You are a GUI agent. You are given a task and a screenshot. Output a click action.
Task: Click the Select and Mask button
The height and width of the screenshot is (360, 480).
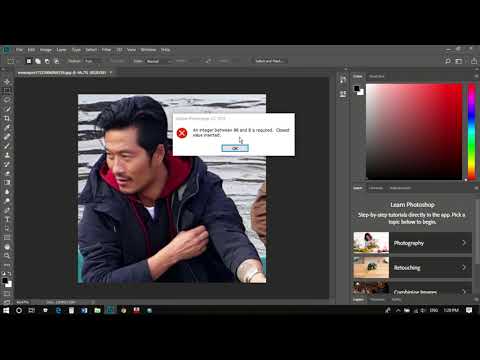click(x=269, y=61)
